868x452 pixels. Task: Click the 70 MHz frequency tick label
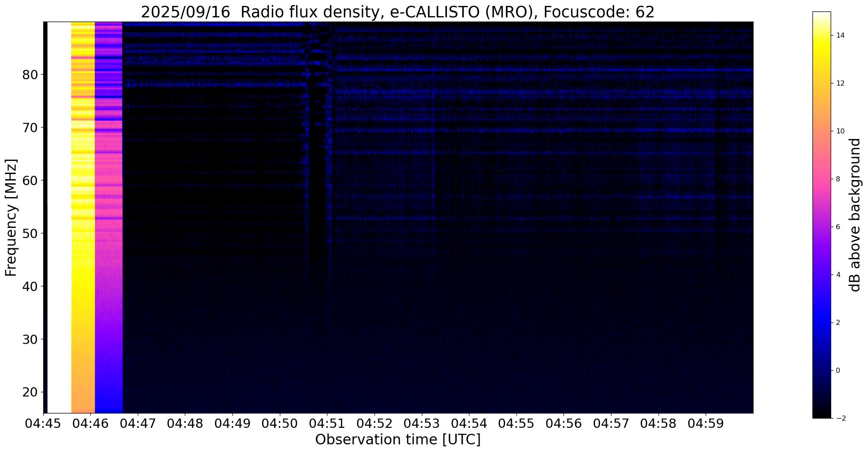coord(30,128)
